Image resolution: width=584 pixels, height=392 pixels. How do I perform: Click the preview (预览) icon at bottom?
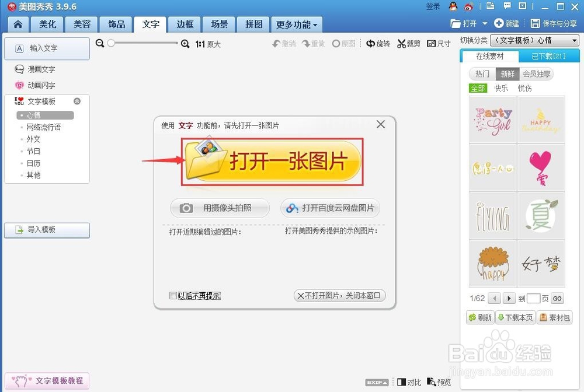click(x=439, y=382)
